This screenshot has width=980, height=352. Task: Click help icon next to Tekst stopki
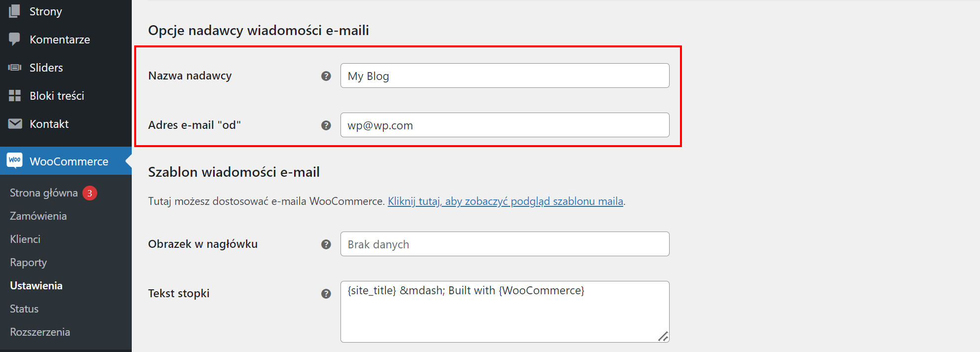[326, 294]
